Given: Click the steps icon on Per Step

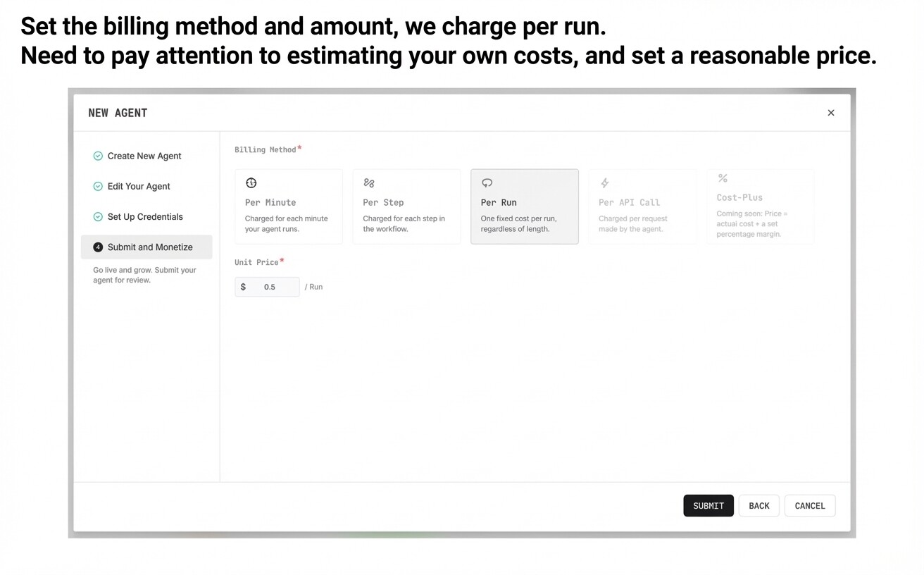Looking at the screenshot, I should point(369,183).
